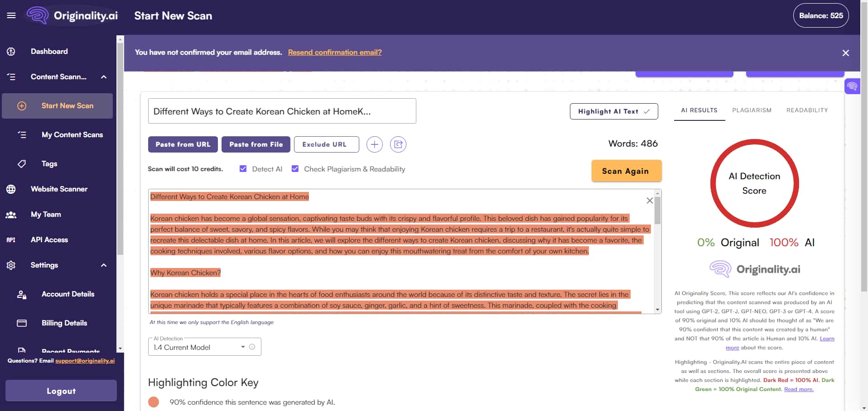
Task: Uncheck the Detect AI checkbox
Action: [243, 168]
